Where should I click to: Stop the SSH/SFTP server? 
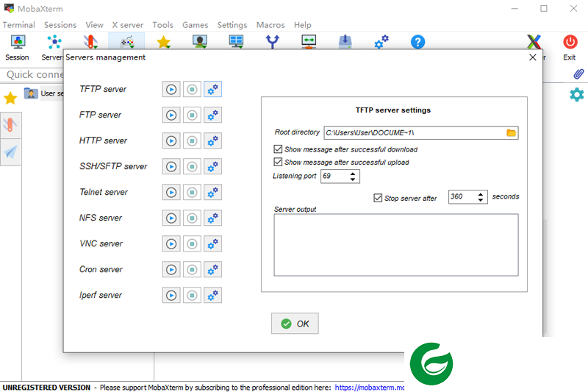point(192,166)
